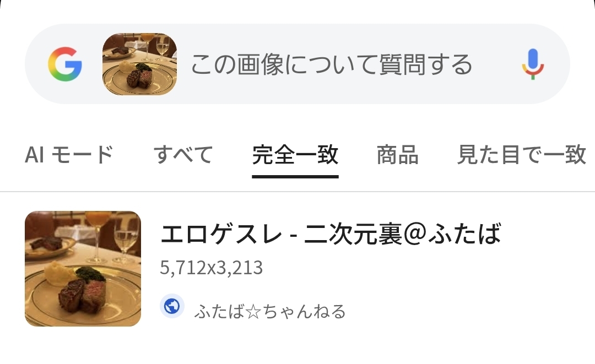The image size is (595, 364).
Task: Switch to the 見た目で一致 tab
Action: click(522, 154)
